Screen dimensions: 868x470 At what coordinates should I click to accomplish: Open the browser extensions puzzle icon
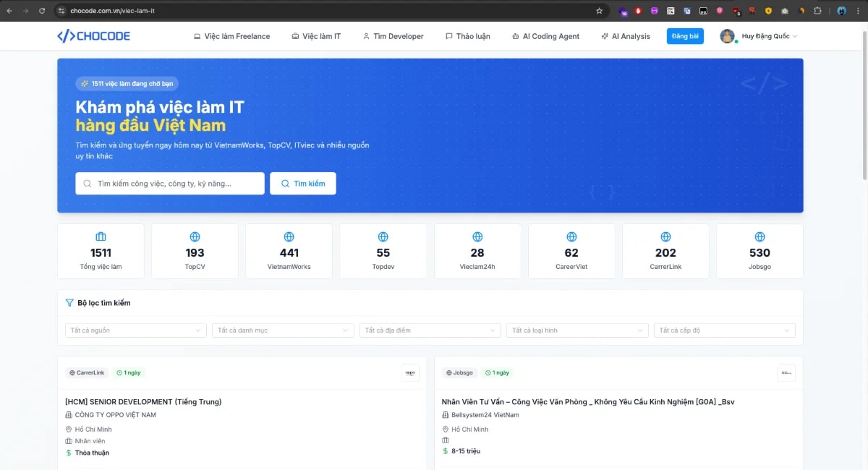point(817,11)
